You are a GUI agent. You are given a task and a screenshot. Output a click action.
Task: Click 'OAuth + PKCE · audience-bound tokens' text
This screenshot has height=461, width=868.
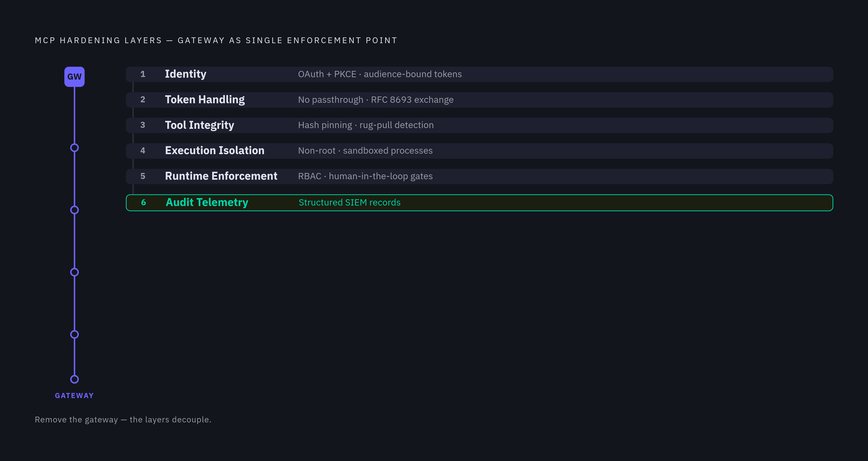coord(380,74)
